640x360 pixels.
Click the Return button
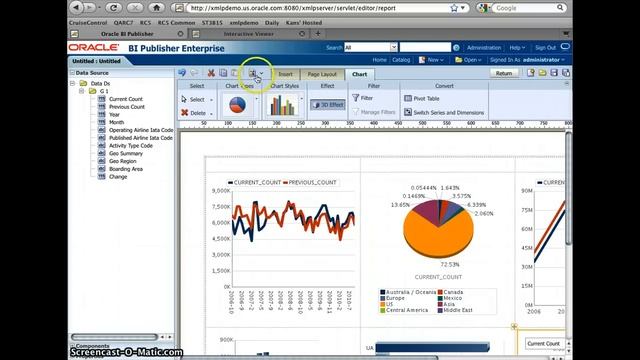pos(504,73)
